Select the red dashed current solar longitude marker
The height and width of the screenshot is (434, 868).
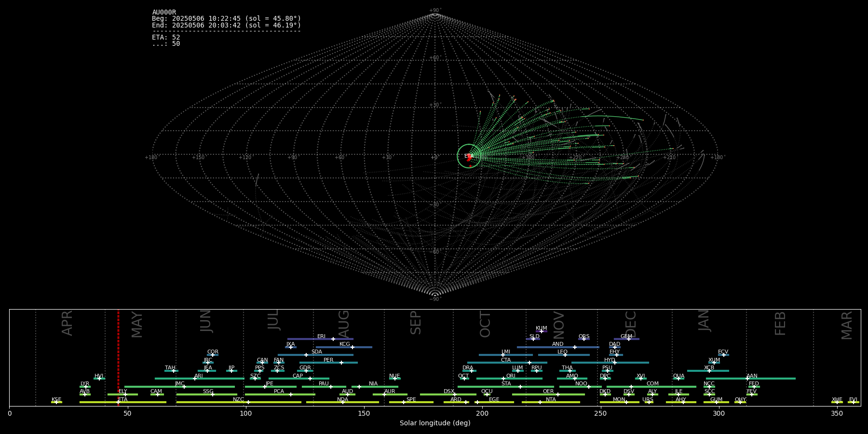tap(118, 357)
